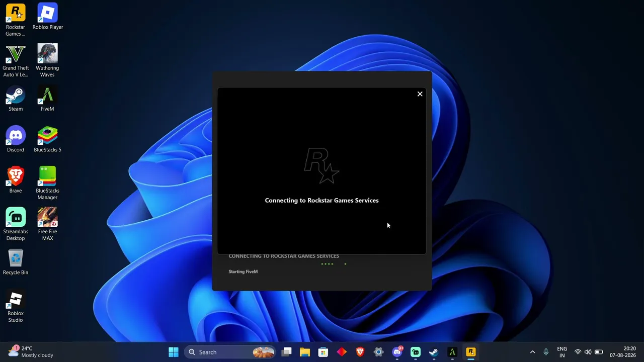Open Microsoft Store from the taskbar

(323, 352)
